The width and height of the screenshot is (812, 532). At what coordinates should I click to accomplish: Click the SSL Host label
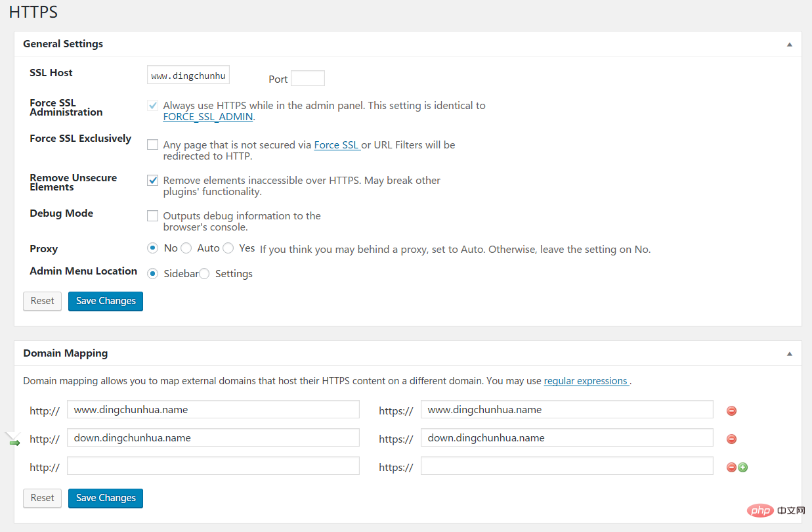coord(51,73)
